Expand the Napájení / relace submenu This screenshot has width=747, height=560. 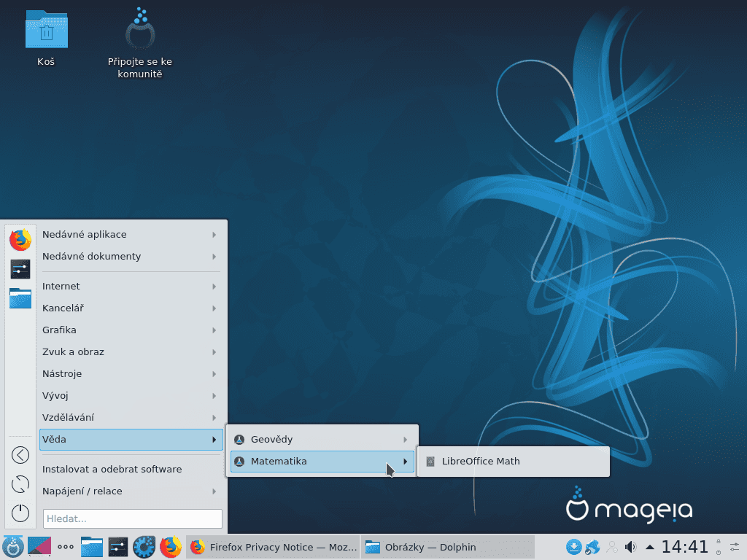point(131,491)
